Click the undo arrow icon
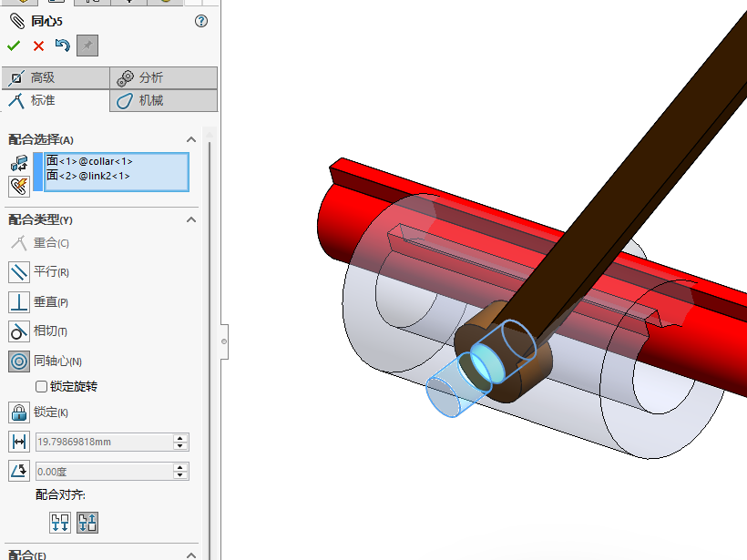The width and height of the screenshot is (747, 560). click(x=62, y=46)
